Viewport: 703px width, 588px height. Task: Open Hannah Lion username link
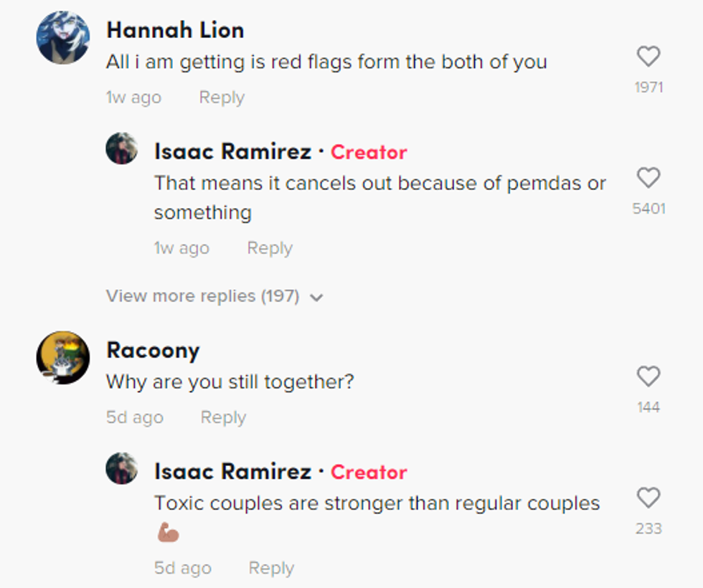175,30
